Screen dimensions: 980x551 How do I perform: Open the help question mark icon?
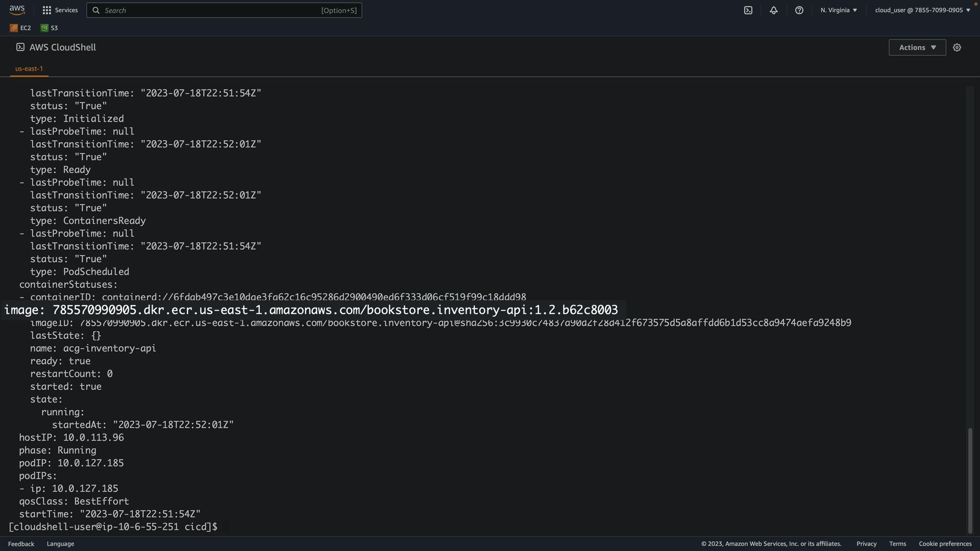tap(799, 10)
